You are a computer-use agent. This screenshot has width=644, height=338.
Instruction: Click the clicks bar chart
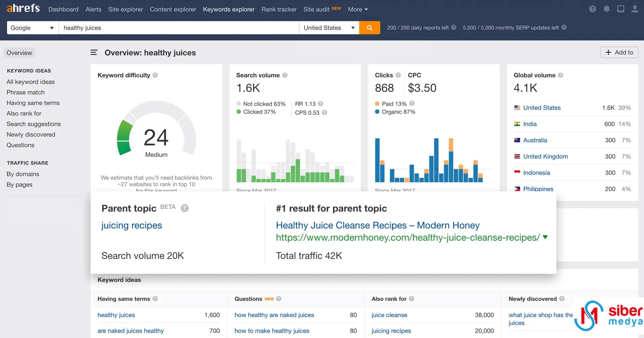(434, 160)
